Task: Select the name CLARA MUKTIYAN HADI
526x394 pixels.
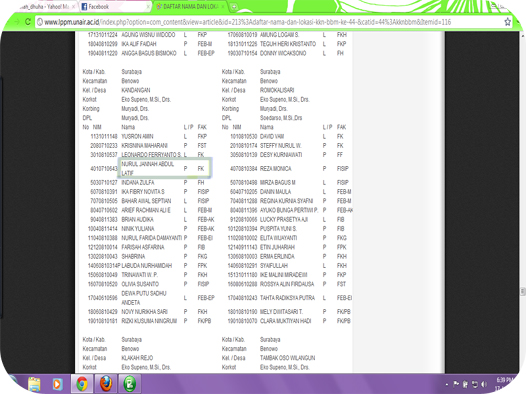Action: 285,321
